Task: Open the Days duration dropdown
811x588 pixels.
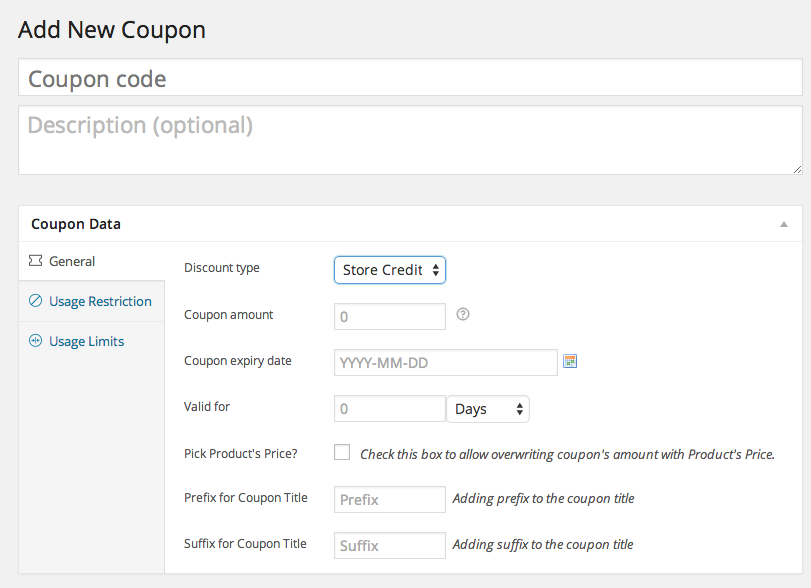Action: [487, 408]
